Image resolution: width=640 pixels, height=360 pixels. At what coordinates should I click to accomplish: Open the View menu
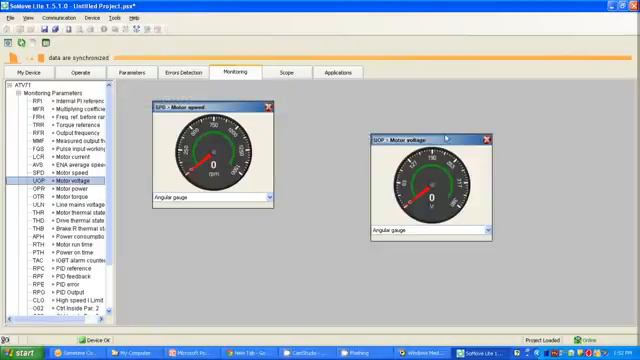(x=28, y=18)
